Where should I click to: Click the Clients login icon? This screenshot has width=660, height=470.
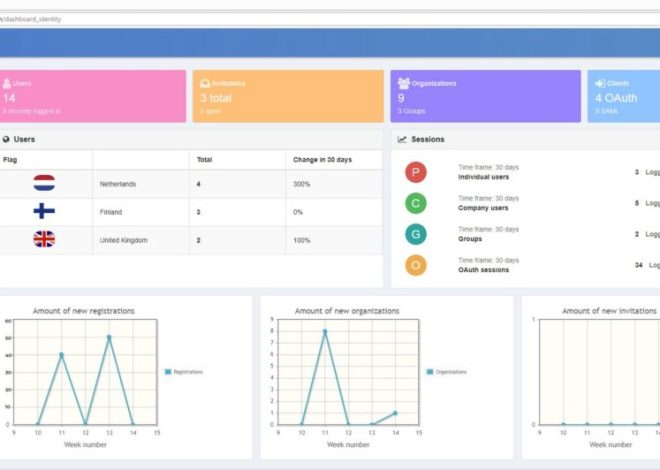point(600,83)
